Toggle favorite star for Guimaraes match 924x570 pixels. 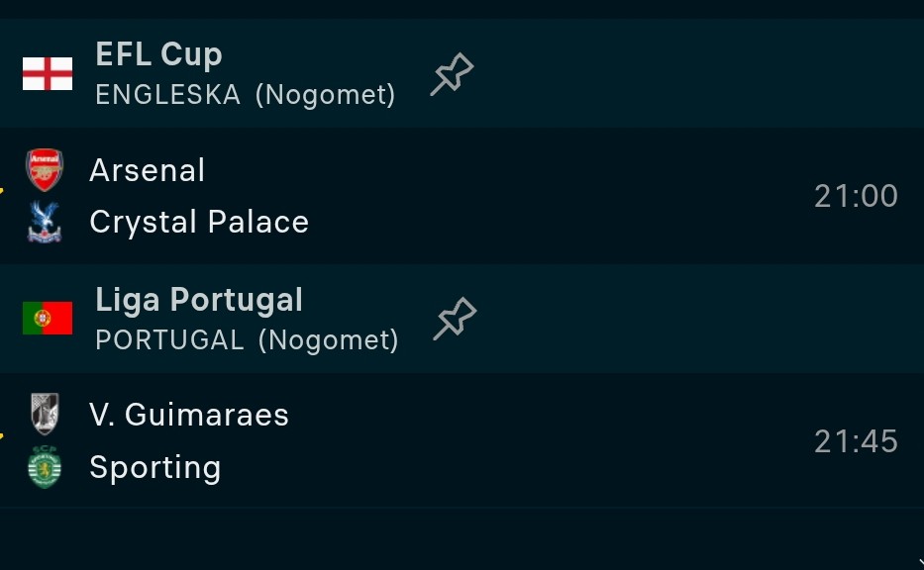[3, 435]
